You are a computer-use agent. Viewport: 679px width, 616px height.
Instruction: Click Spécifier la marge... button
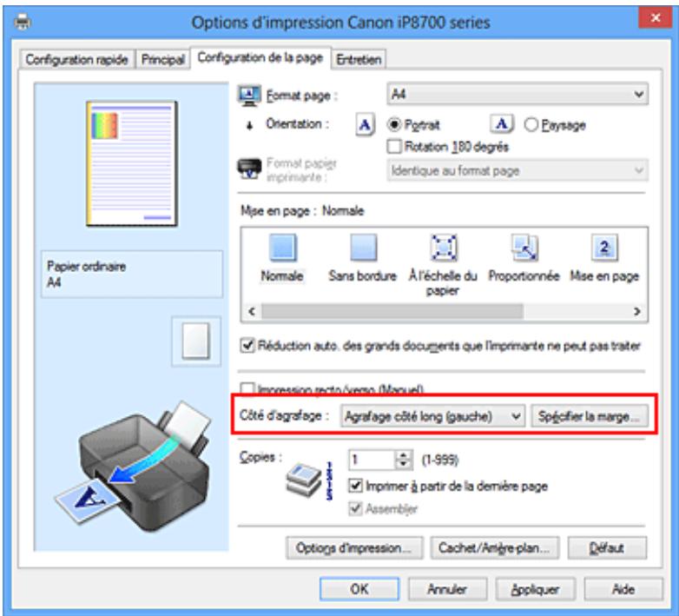[x=590, y=416]
